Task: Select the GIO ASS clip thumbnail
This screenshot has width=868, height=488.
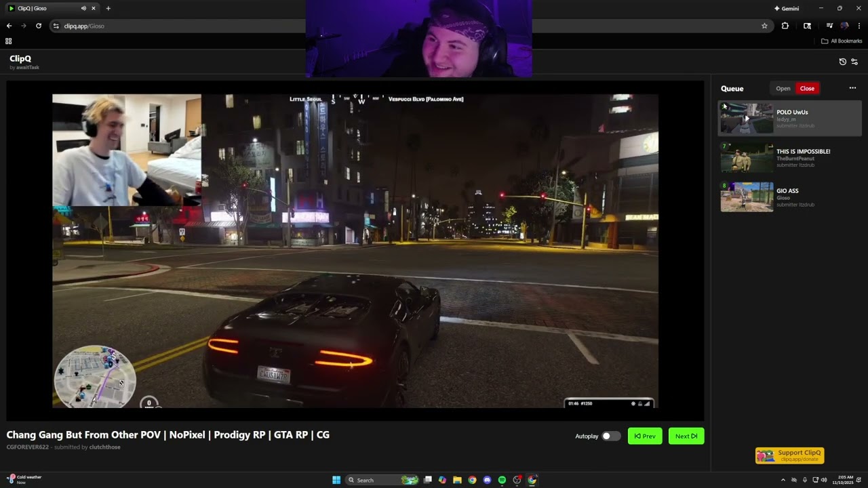Action: pos(747,197)
